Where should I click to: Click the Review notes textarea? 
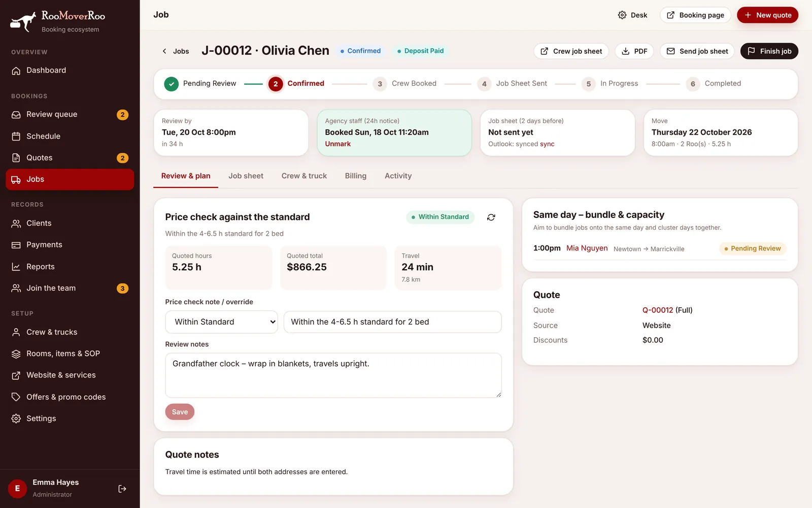(x=333, y=375)
